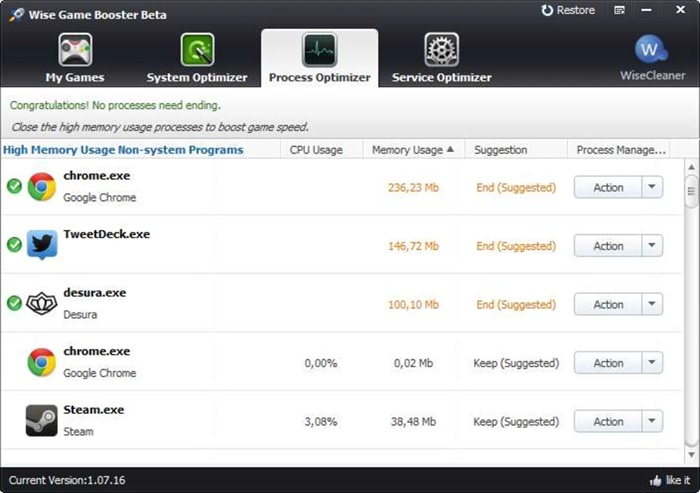Toggle the green check for top chrome.exe

pyautogui.click(x=14, y=186)
